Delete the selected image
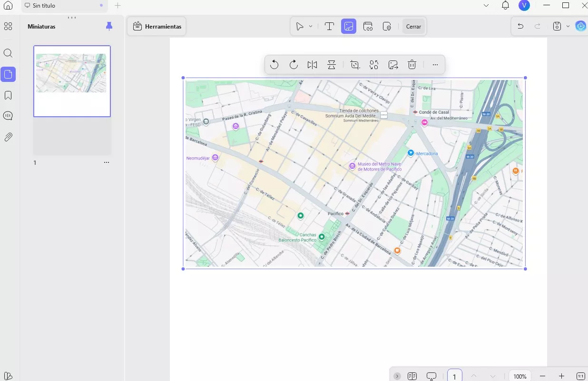 tap(412, 65)
